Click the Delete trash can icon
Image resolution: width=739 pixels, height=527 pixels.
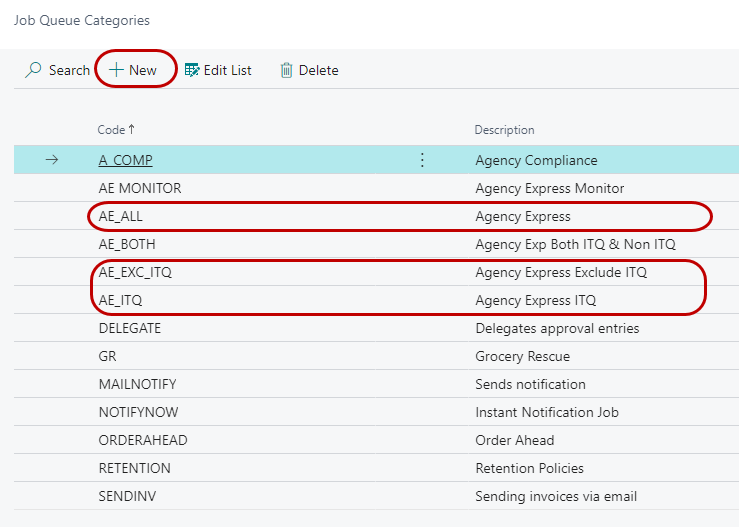point(287,70)
